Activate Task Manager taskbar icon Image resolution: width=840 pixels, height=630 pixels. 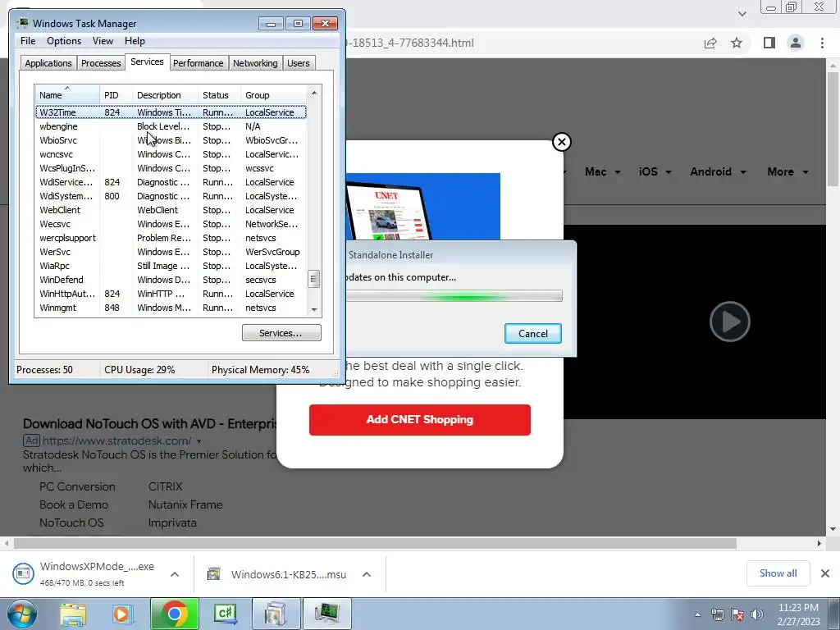(x=327, y=614)
